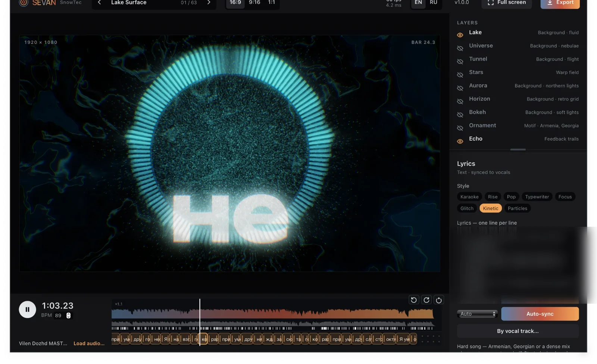The width and height of the screenshot is (597, 364).
Task: Hide the Lake layer
Action: pos(460,35)
